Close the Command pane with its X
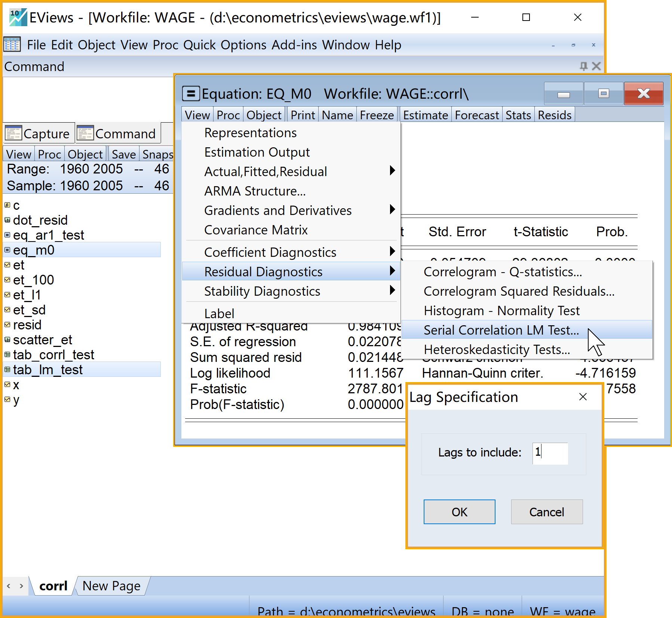The width and height of the screenshot is (672, 618). click(x=596, y=66)
